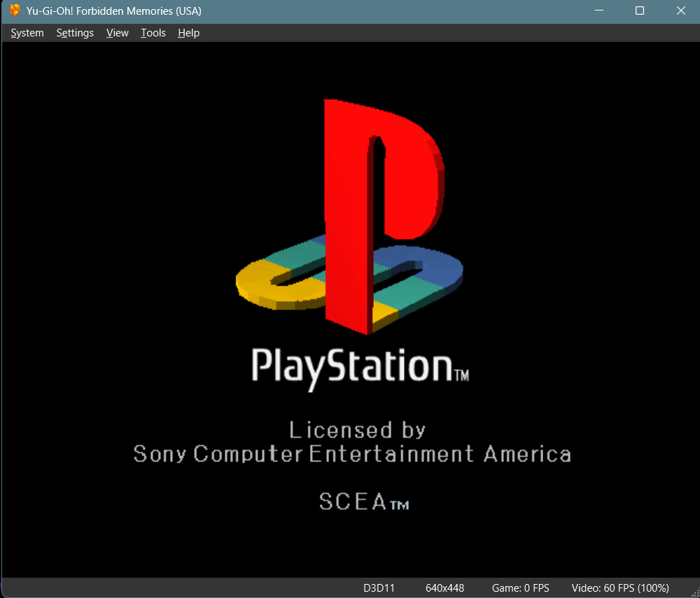This screenshot has width=700, height=598.
Task: Open the Help menu
Action: 188,33
